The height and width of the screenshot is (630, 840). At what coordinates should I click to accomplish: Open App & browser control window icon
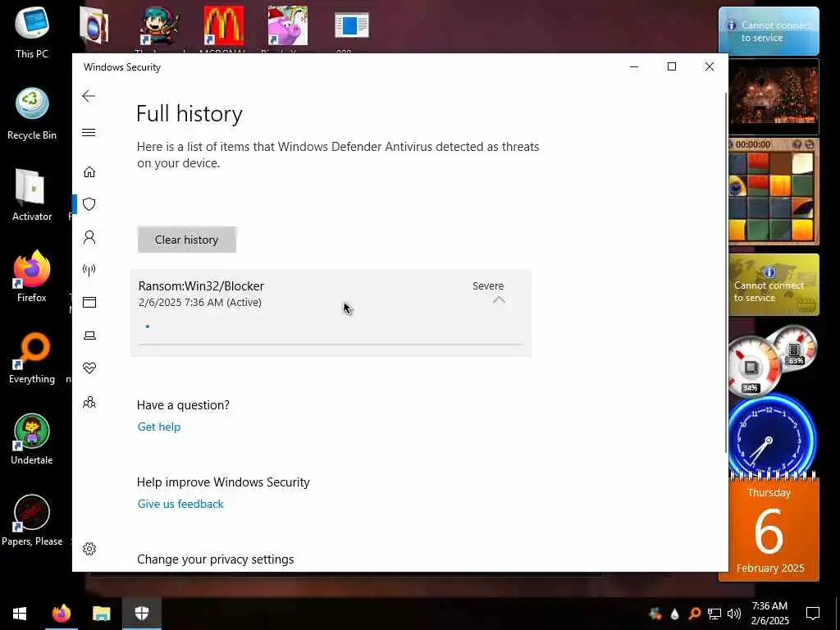click(89, 302)
